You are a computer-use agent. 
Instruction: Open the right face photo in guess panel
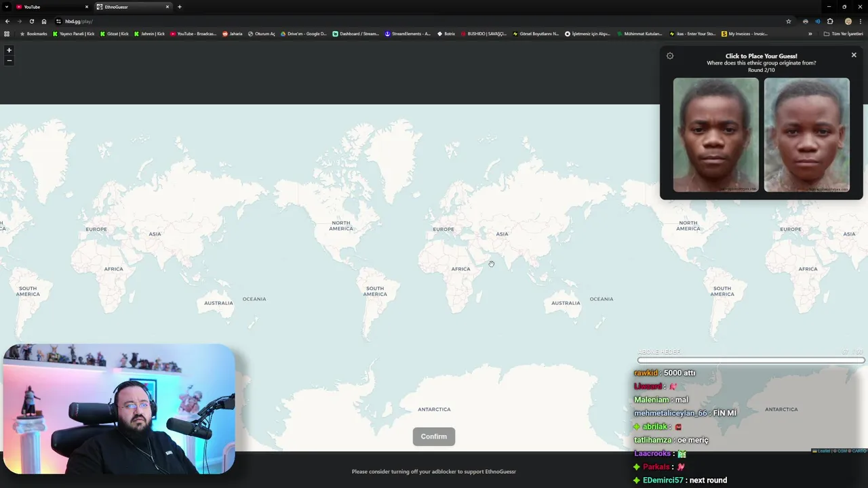coord(806,135)
